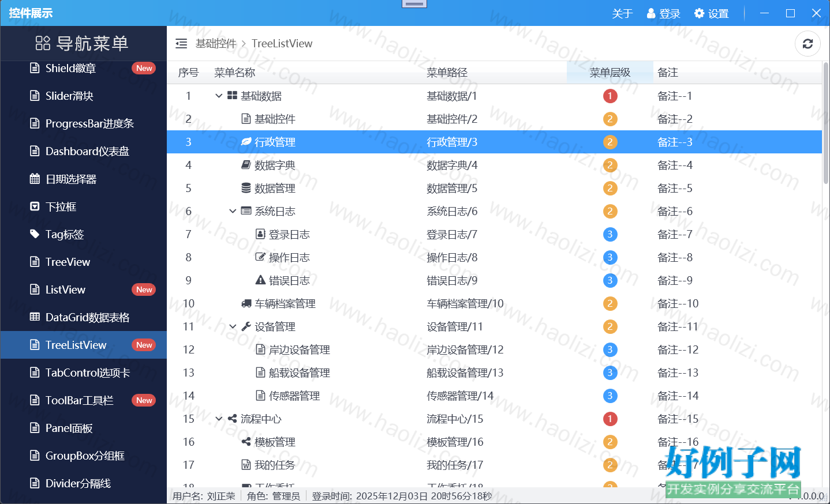Click the 基础控件 breadcrumb link
The image size is (830, 504).
(216, 43)
